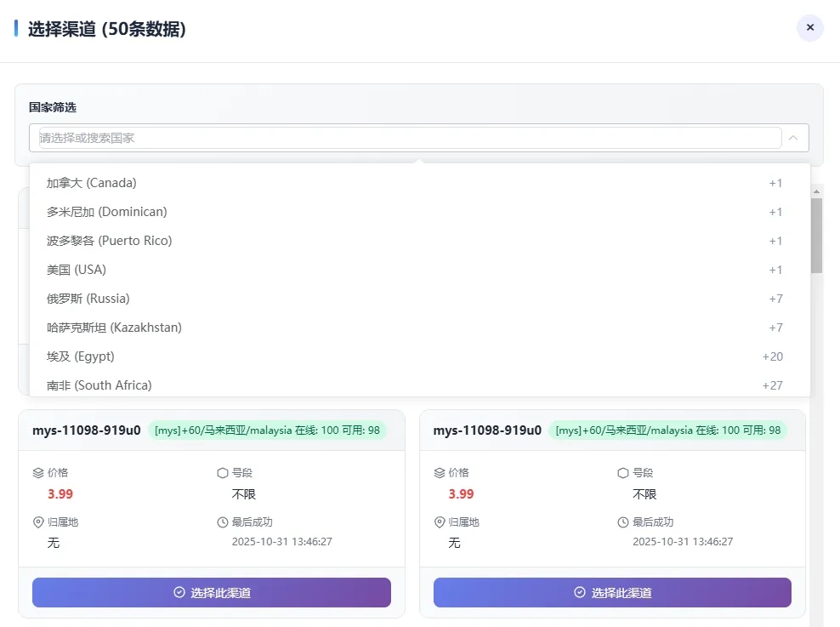840x627 pixels.
Task: Click the price layers icon in right card
Action: (439, 473)
